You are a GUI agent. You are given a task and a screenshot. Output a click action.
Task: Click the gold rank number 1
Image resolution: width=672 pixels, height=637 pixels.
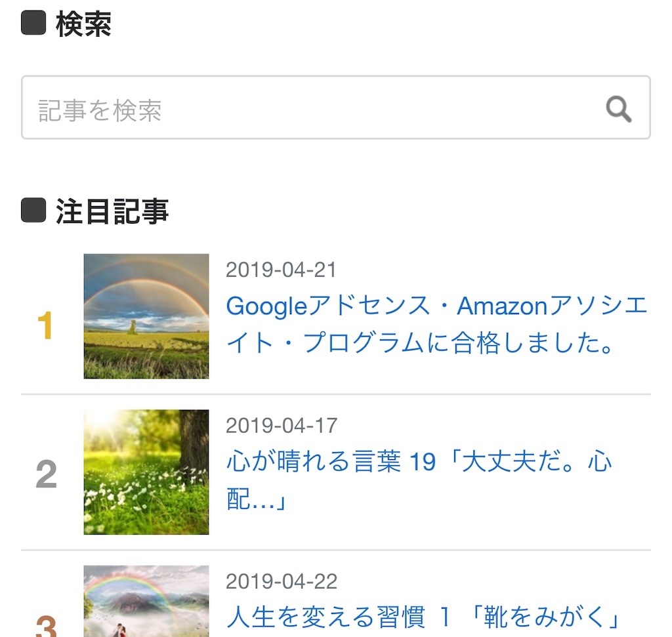(45, 326)
